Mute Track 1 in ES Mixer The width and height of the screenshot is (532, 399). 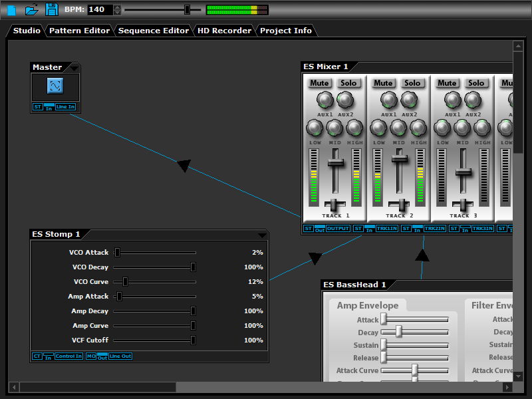click(319, 83)
